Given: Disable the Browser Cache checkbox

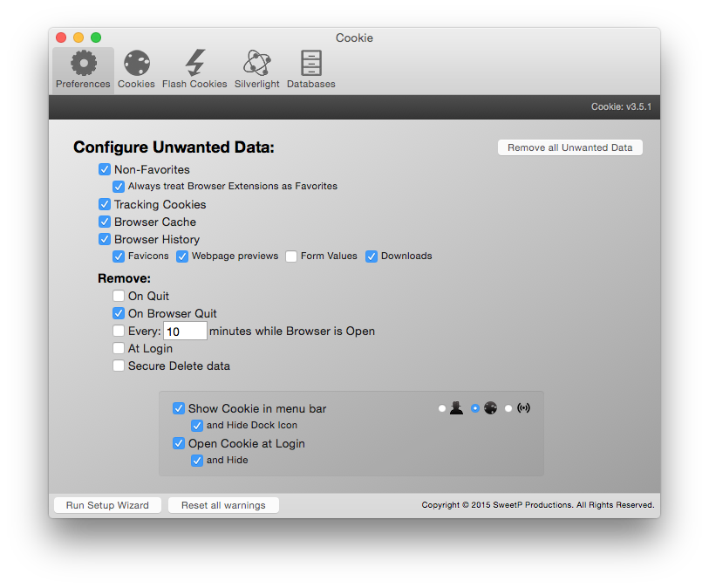Looking at the screenshot, I should pos(105,222).
